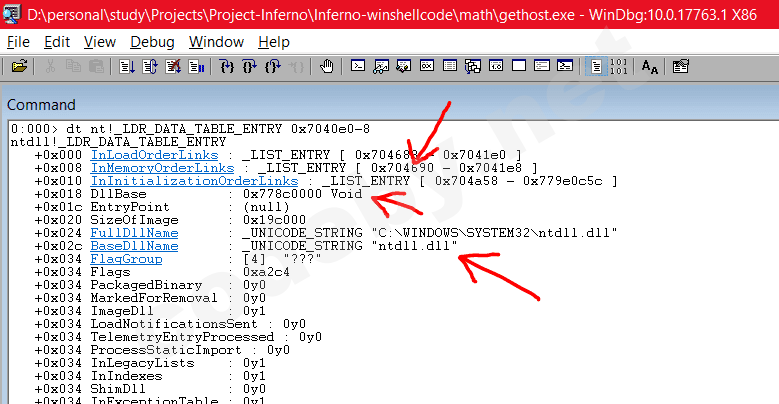Open the View menu
The width and height of the screenshot is (779, 404).
coord(100,42)
